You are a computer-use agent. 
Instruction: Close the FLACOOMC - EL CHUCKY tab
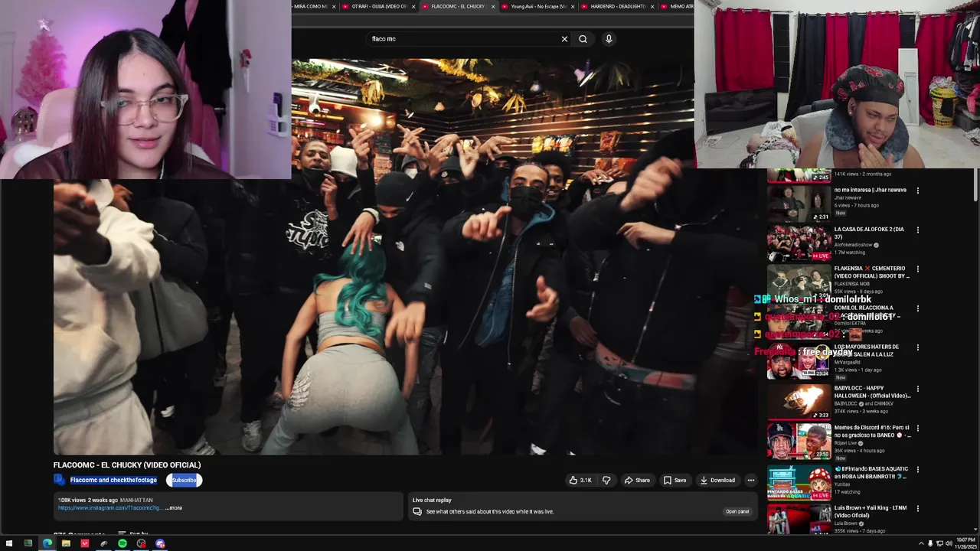point(492,6)
